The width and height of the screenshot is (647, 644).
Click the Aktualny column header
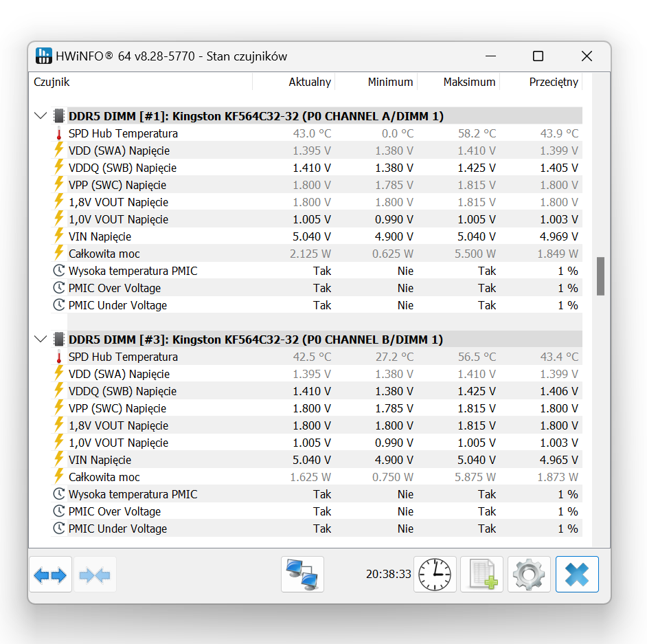(x=309, y=82)
